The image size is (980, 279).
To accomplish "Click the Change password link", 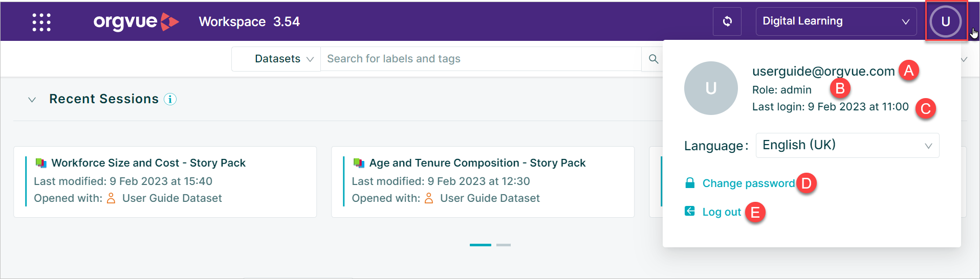I will 748,183.
